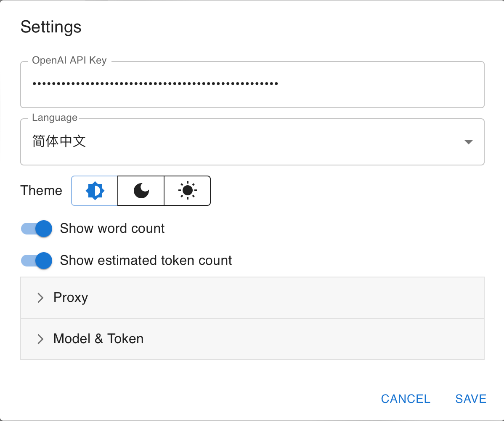Click the "Show estimated token count" label text
The image size is (504, 421).
146,261
